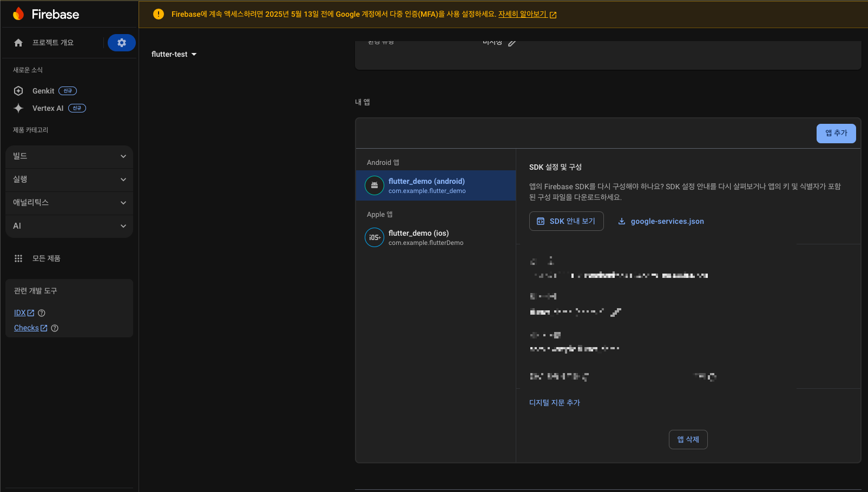Click com.example.flutterDemo bundle ID
The width and height of the screenshot is (868, 492).
426,243
